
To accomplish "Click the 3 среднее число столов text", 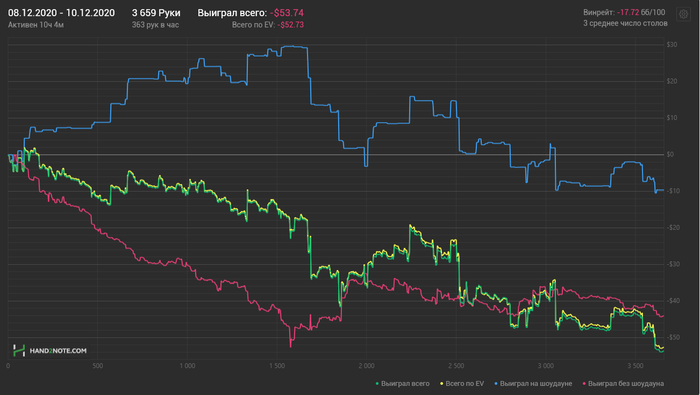I will point(625,23).
